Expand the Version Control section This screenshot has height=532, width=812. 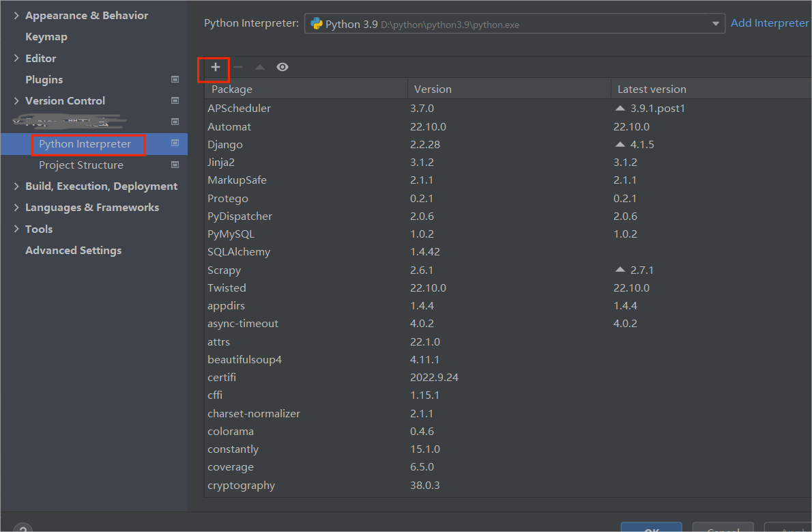[16, 100]
